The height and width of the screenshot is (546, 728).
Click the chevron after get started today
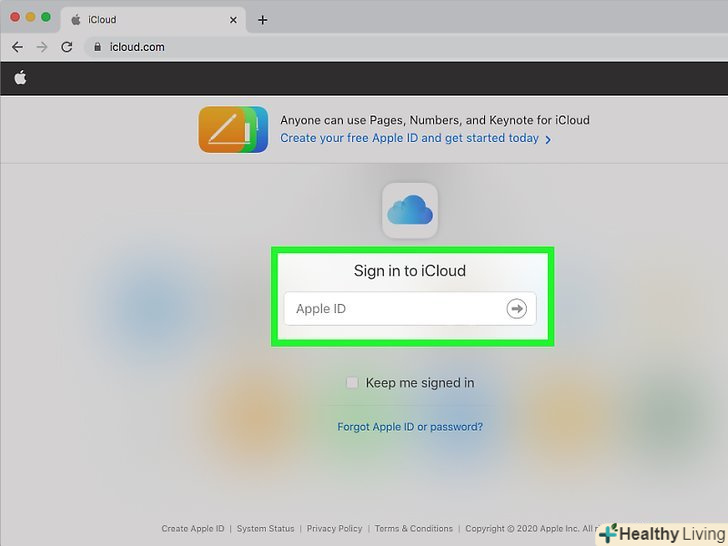click(x=548, y=139)
